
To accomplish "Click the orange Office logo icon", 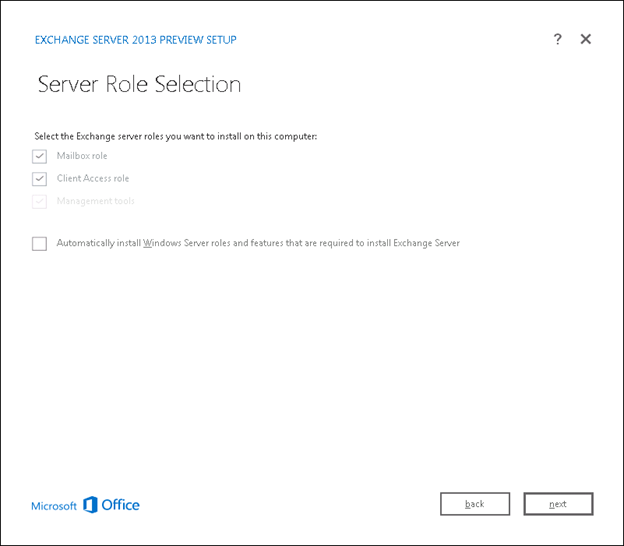I will coord(90,505).
